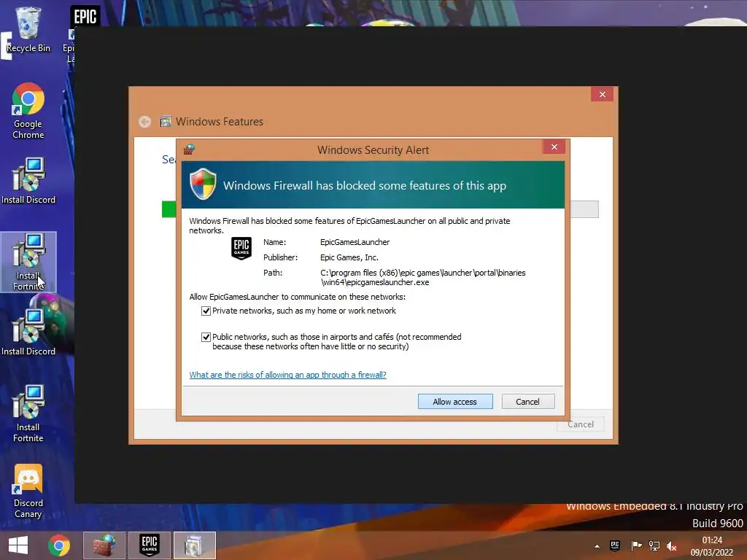This screenshot has width=747, height=560.
Task: Click the green Windows Features progress bar
Action: click(169, 209)
